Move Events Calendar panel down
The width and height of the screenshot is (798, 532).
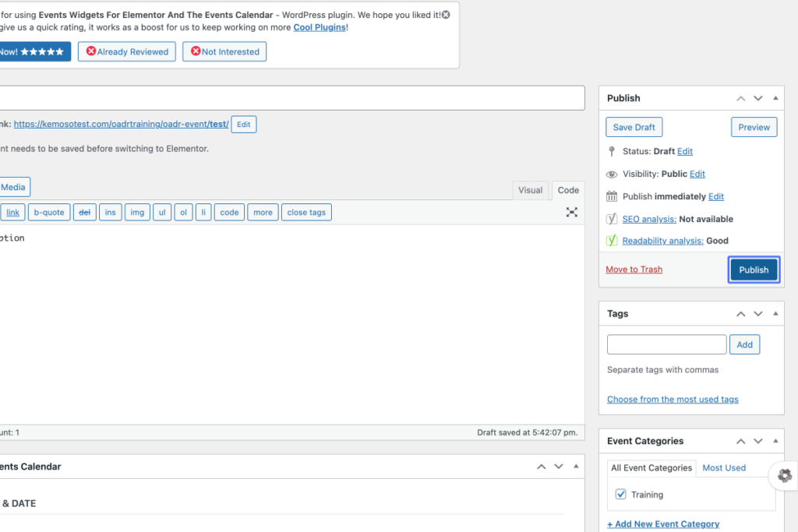[x=559, y=467]
